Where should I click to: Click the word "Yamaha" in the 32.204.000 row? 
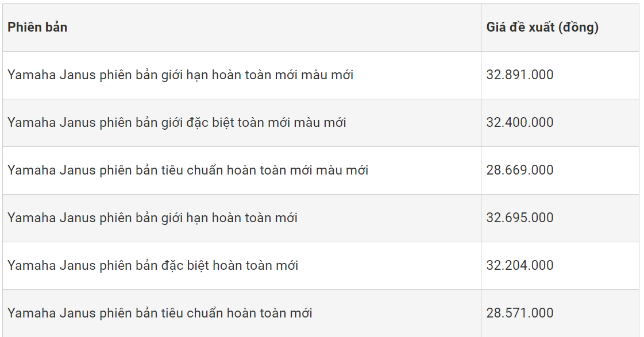[x=32, y=265]
